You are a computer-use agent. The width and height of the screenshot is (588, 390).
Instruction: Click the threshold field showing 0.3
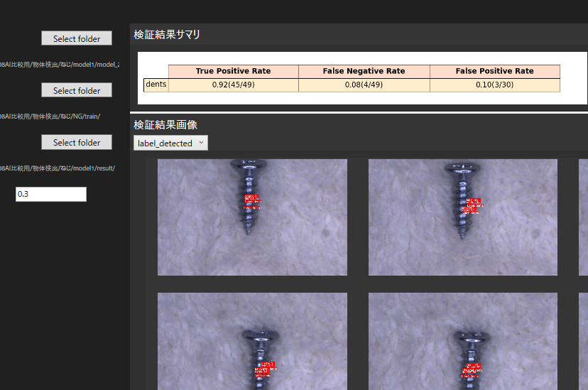coord(51,194)
